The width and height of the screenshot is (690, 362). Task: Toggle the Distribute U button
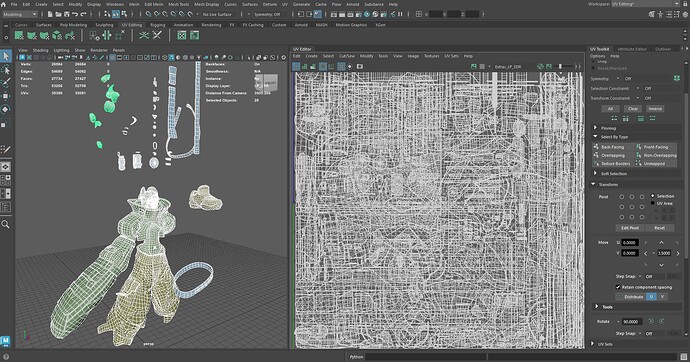pyautogui.click(x=651, y=297)
